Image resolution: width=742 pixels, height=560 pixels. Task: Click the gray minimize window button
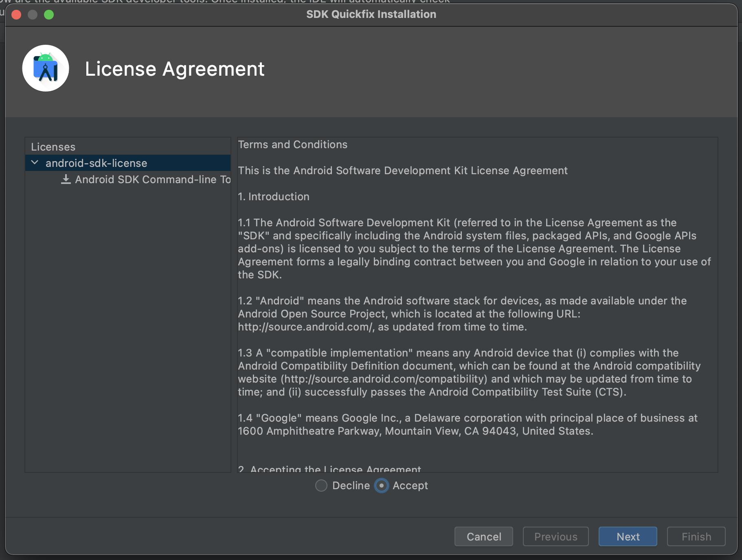pyautogui.click(x=33, y=15)
